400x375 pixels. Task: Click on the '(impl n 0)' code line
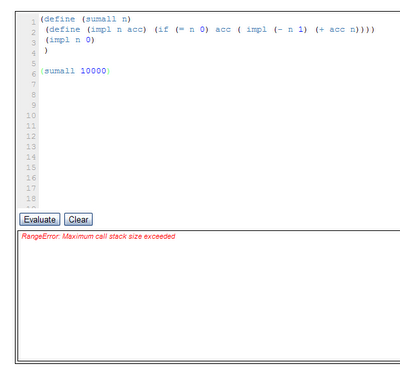point(70,40)
